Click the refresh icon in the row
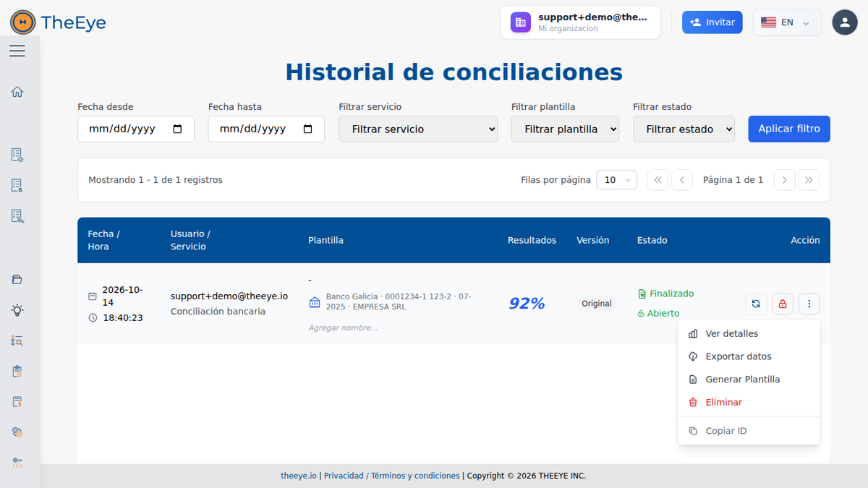 click(756, 304)
